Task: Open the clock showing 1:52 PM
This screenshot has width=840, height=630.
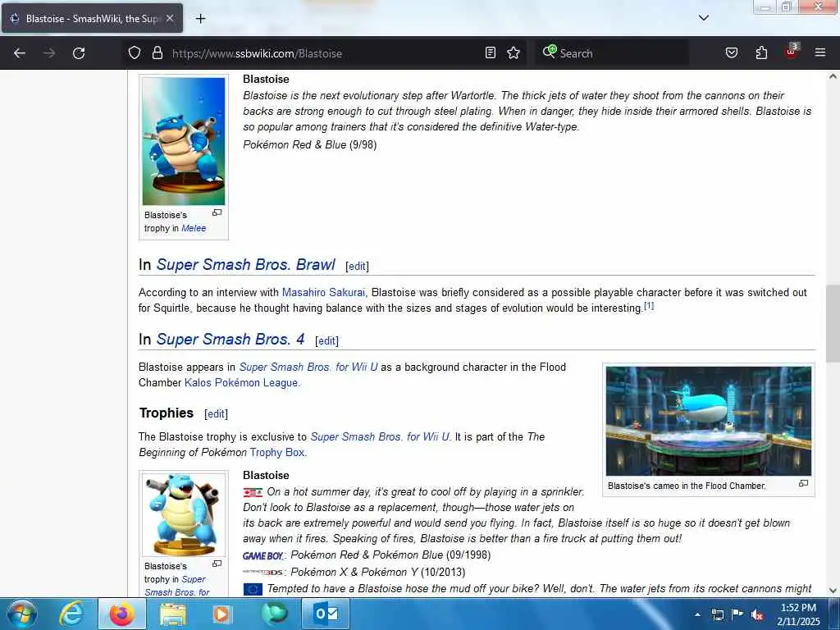Action: 798,614
